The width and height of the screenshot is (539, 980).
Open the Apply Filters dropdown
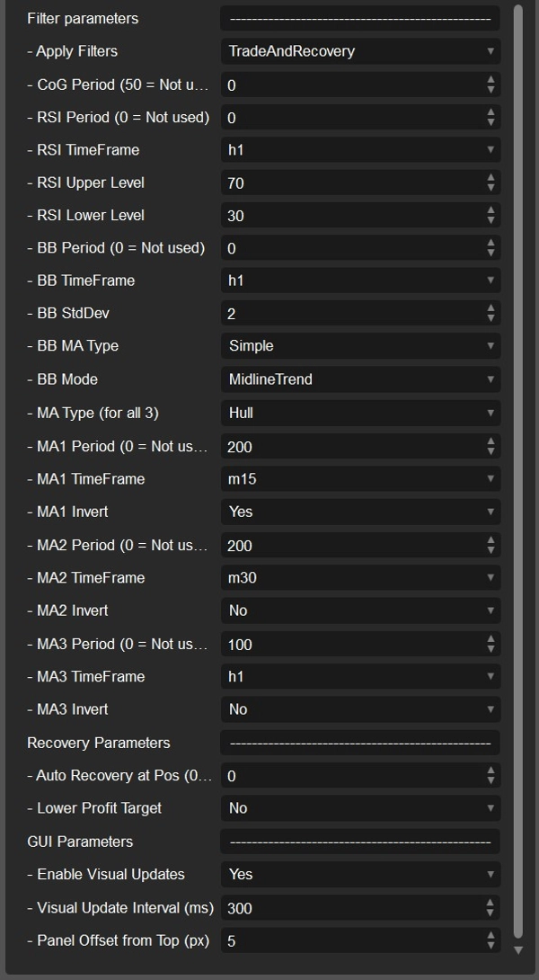(359, 51)
